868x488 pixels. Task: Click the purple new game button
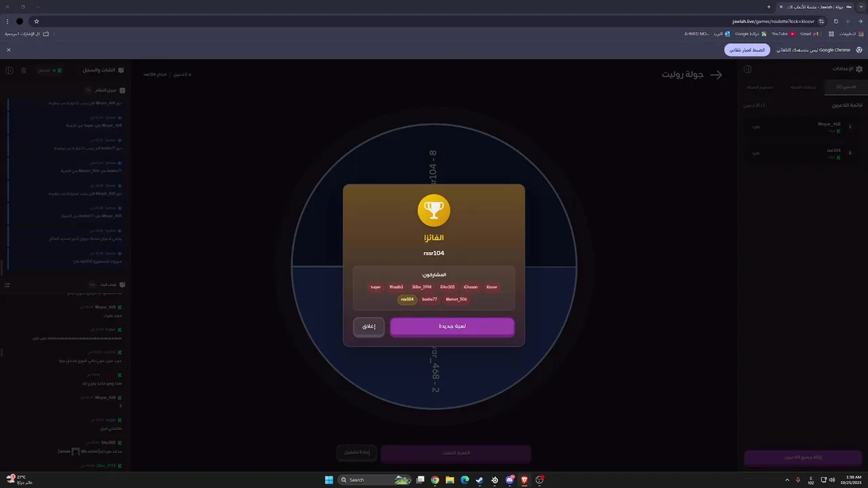coord(452,327)
